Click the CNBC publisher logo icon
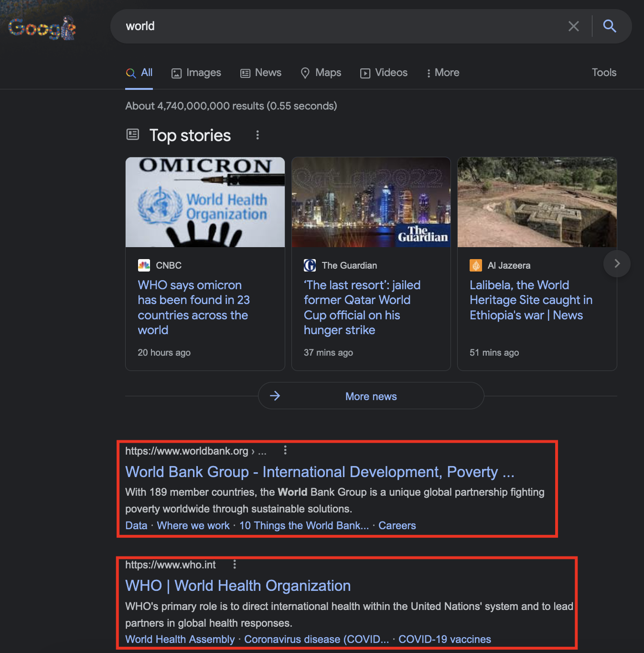Screen dimensions: 644x653 tap(144, 265)
